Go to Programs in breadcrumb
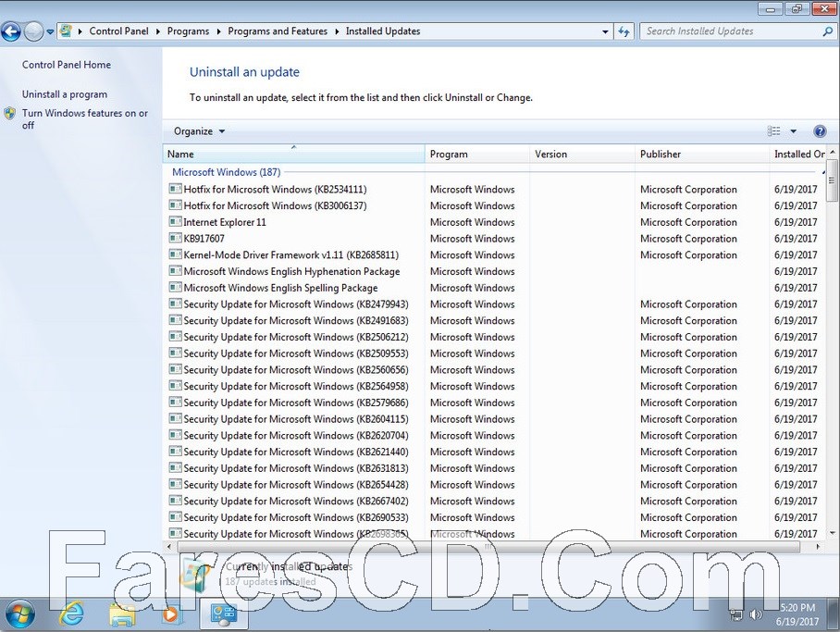The width and height of the screenshot is (840, 632). [x=188, y=31]
